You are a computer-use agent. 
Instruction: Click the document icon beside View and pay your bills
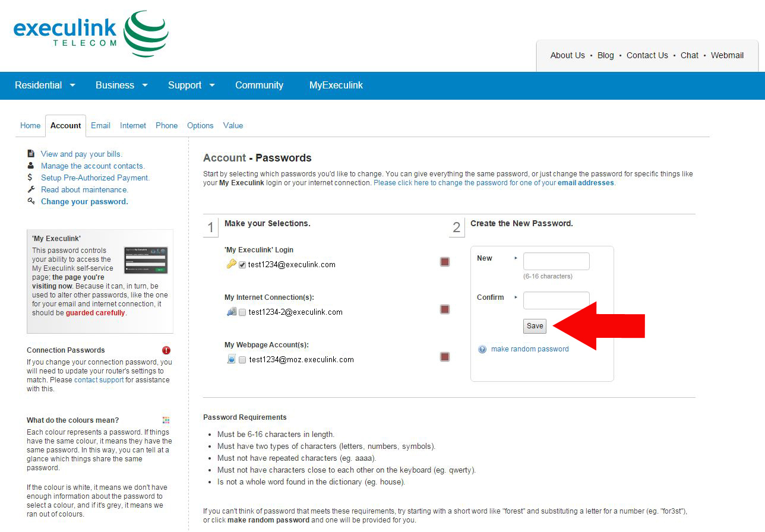tap(31, 154)
